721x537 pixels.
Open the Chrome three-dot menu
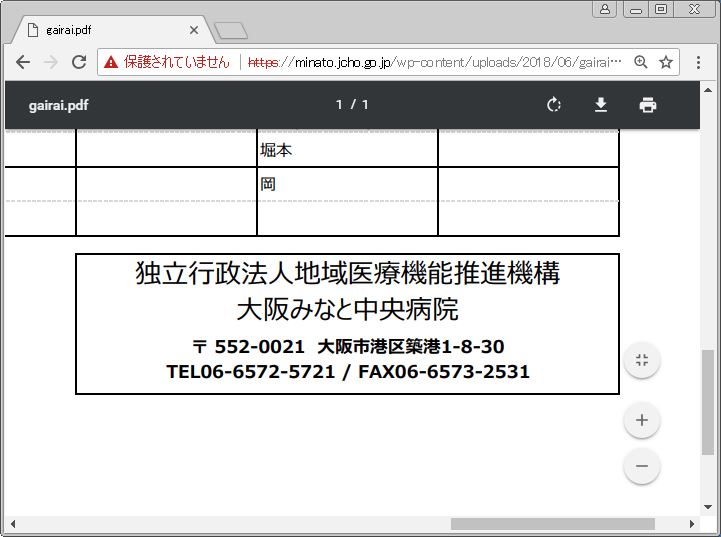point(698,62)
